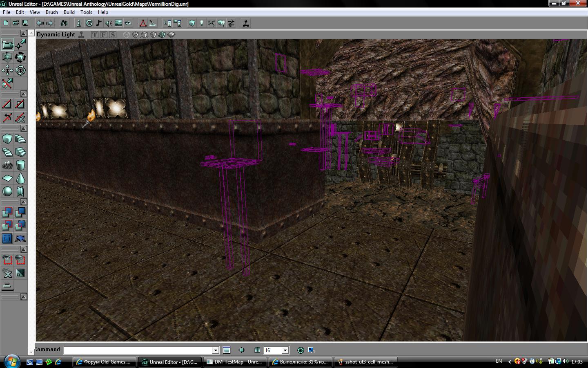This screenshot has height=368, width=588.
Task: Open the 2D Shape Editor triangle icon
Action: (143, 23)
